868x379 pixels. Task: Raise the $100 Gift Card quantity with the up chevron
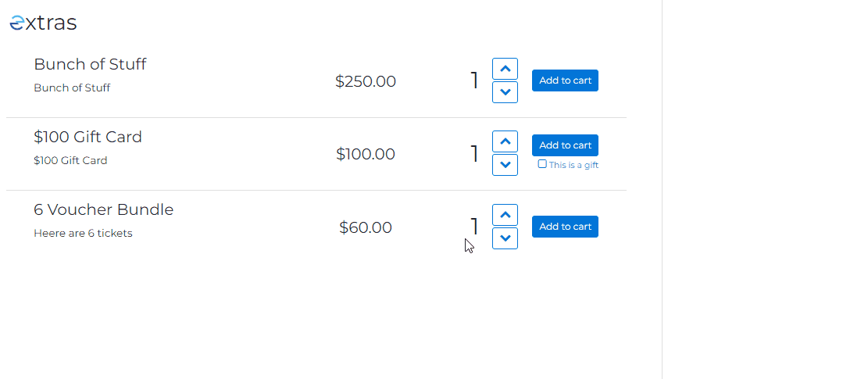tap(505, 141)
